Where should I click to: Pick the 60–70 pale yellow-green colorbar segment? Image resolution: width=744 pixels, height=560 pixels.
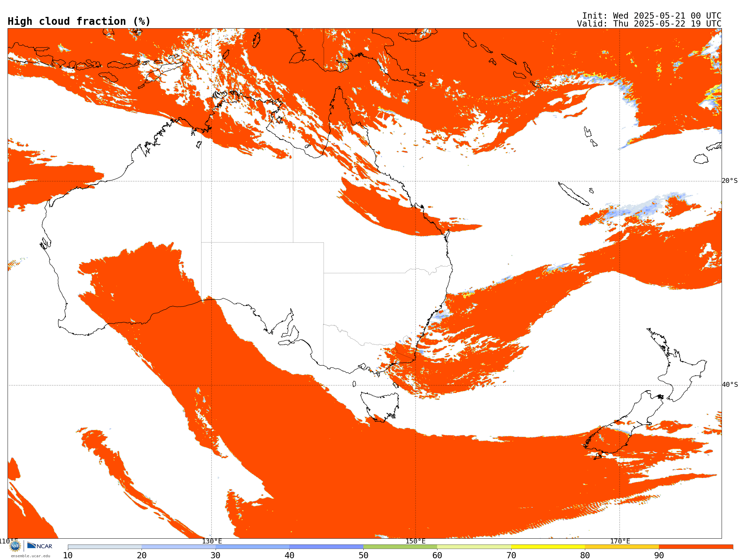pos(474,547)
